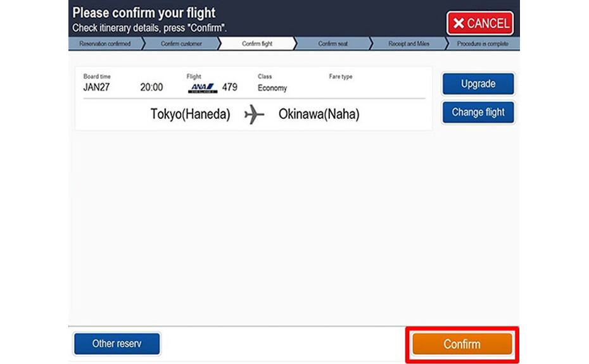The width and height of the screenshot is (589, 364).
Task: Click the Change flight button
Action: [478, 112]
